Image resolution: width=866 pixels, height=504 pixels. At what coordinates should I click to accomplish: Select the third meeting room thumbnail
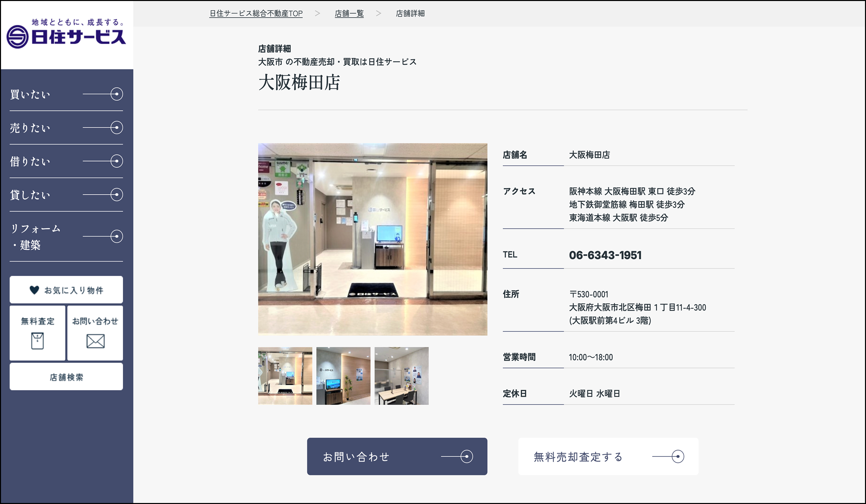[401, 376]
